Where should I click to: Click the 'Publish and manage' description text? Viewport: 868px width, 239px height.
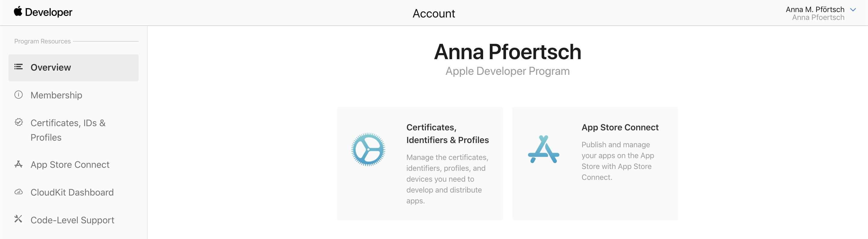(618, 161)
